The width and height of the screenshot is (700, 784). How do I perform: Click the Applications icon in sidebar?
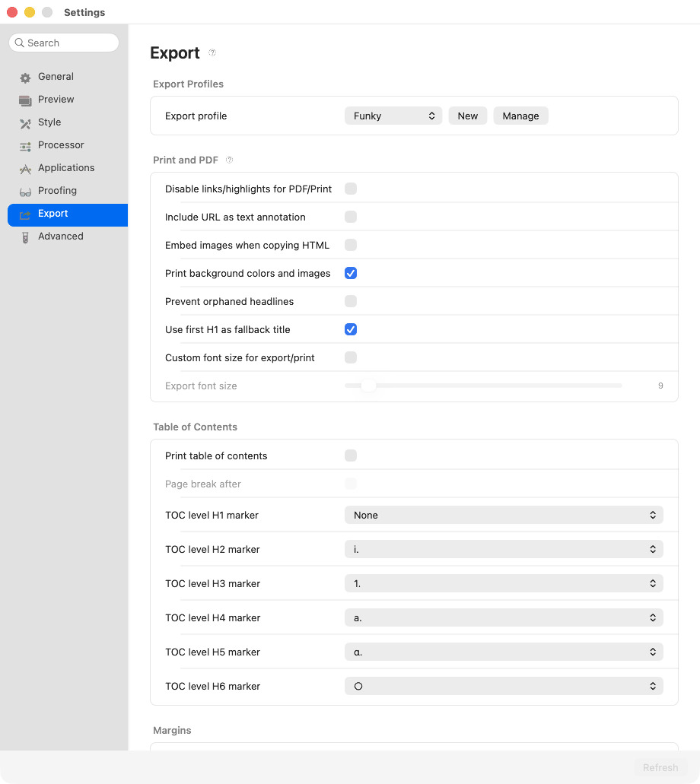coord(25,169)
